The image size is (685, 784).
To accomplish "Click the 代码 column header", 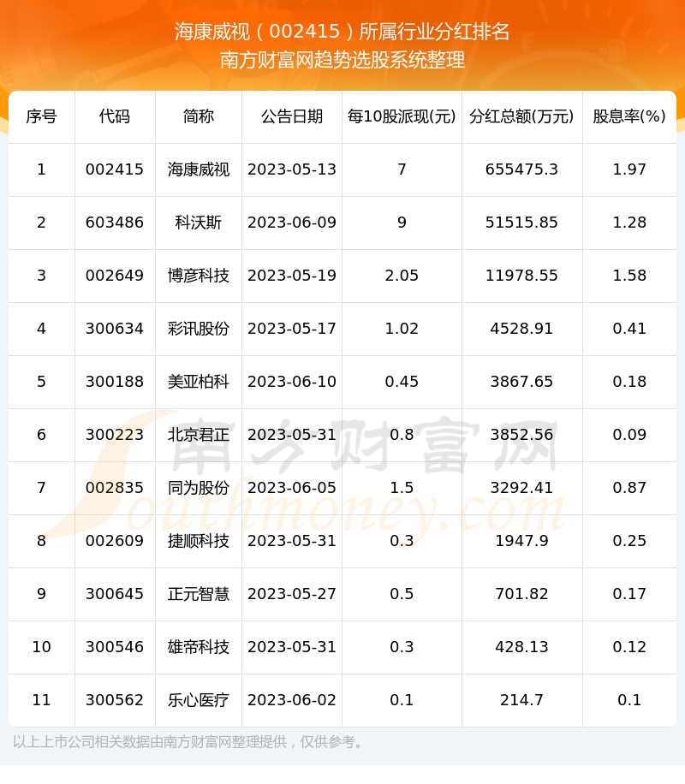I will point(115,117).
